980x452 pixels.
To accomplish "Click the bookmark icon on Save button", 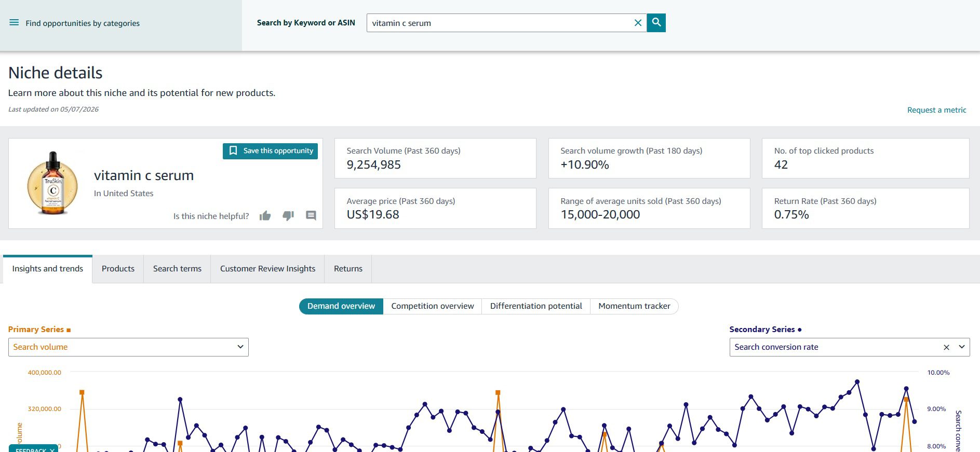I will pyautogui.click(x=233, y=150).
